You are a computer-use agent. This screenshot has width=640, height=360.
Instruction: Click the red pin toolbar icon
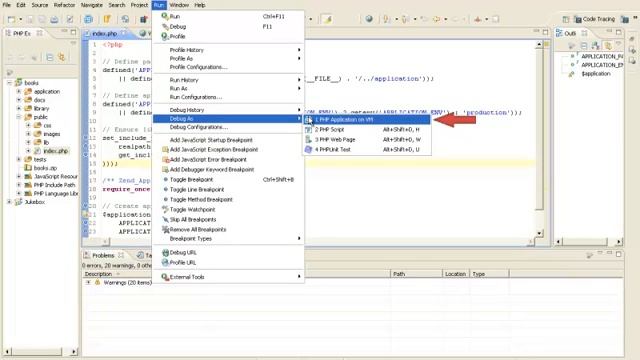[x=478, y=19]
